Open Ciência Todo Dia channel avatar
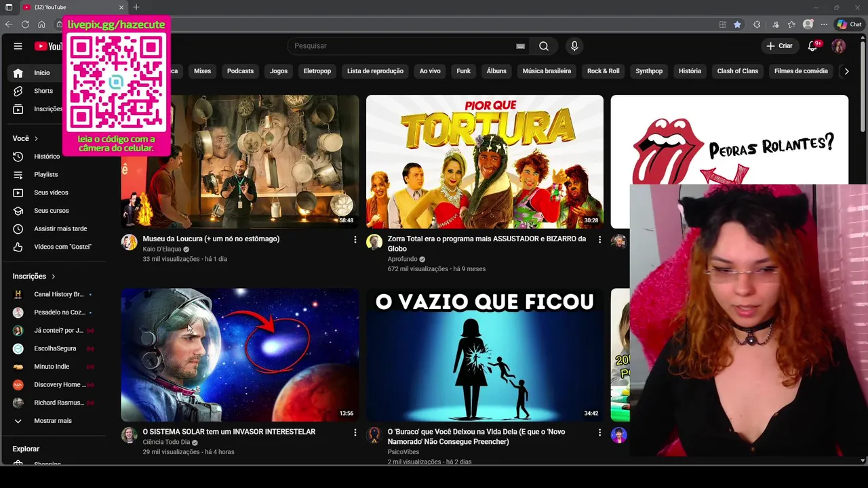 pos(130,435)
